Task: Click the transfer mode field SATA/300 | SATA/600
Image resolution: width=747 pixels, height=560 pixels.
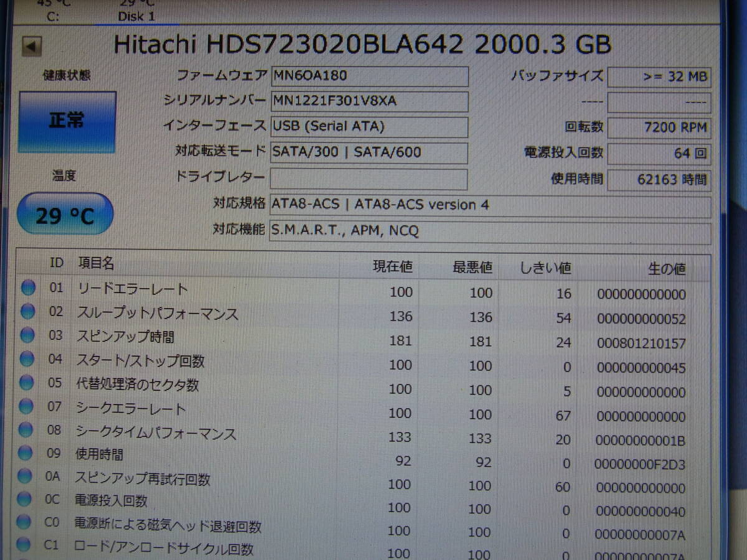Action: point(369,153)
